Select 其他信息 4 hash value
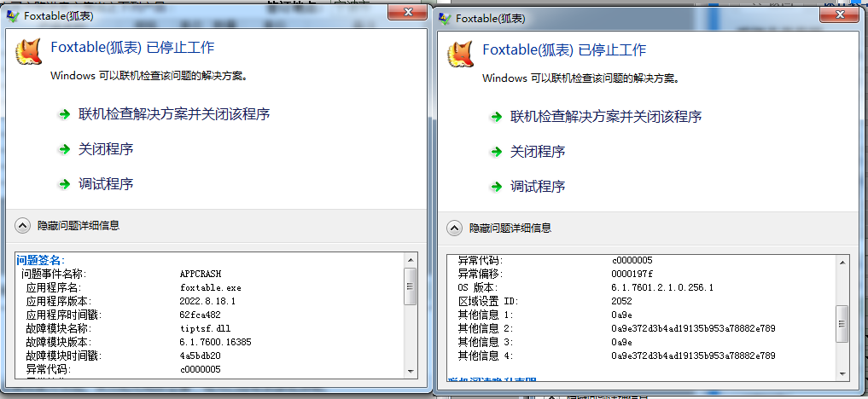 694,356
